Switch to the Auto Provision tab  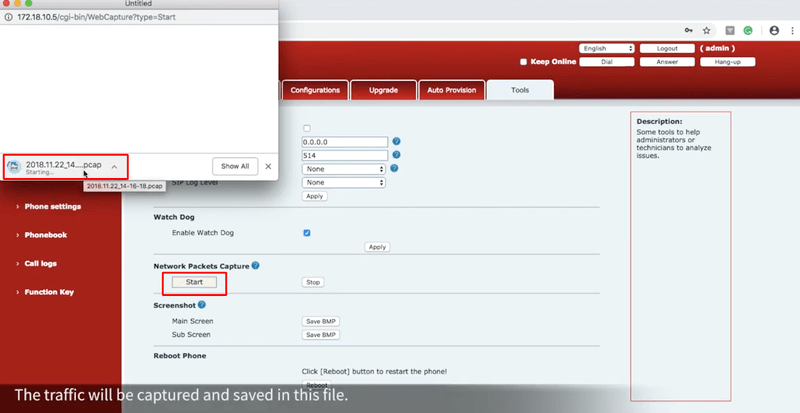[450, 90]
